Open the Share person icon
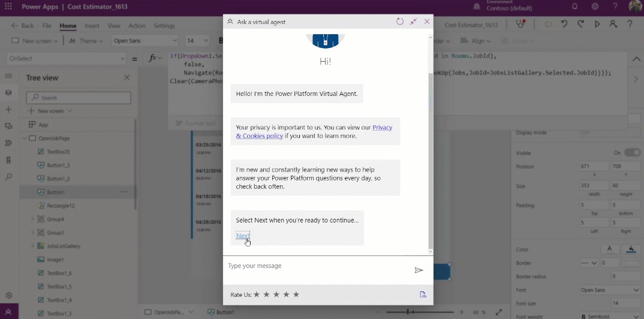The width and height of the screenshot is (644, 319). point(613,24)
